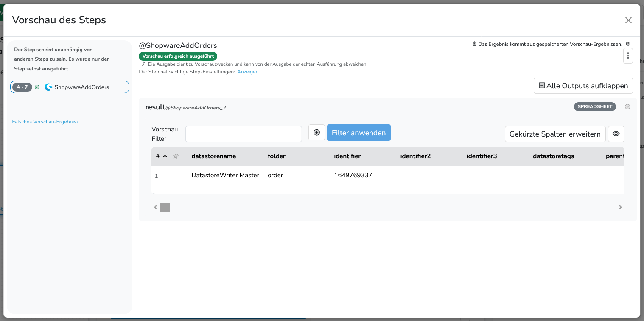The image size is (644, 321).
Task: Click the folder column header
Action: [277, 156]
